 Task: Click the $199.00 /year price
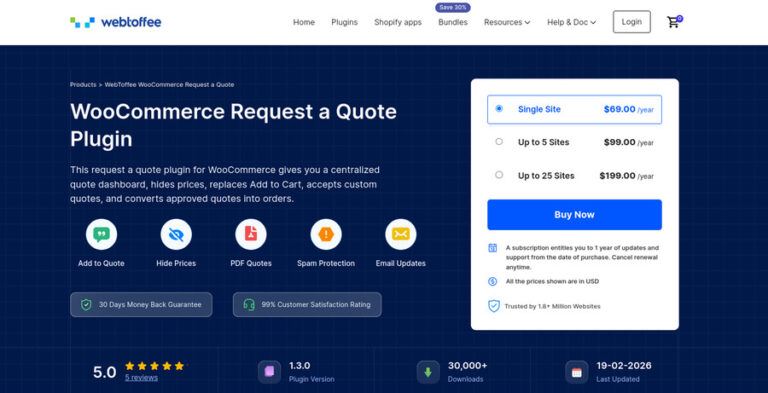[626, 175]
